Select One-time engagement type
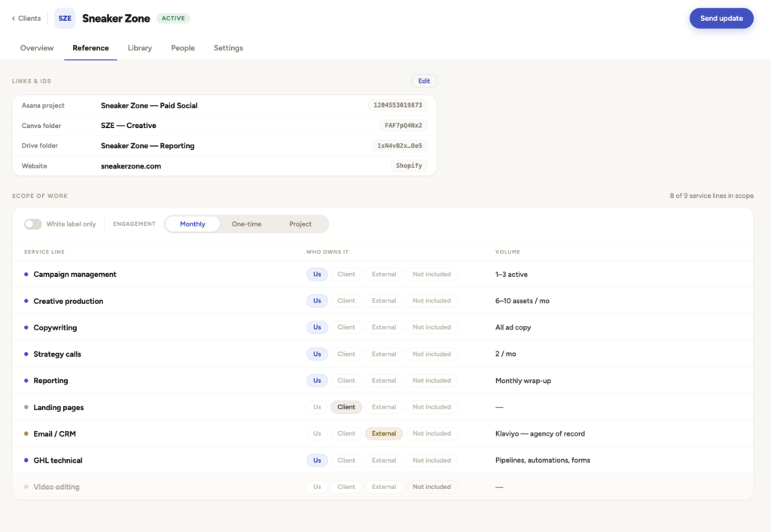 246,224
